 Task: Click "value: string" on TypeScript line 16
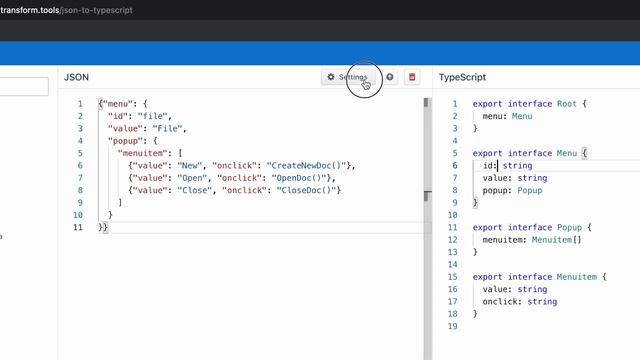515,289
